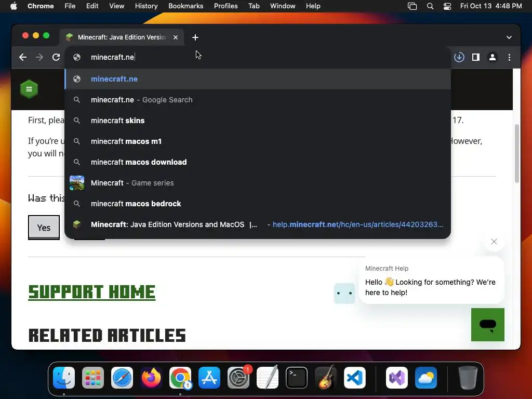Screen dimensions: 532x399
Task: Open a new tab with plus button
Action: click(x=195, y=37)
